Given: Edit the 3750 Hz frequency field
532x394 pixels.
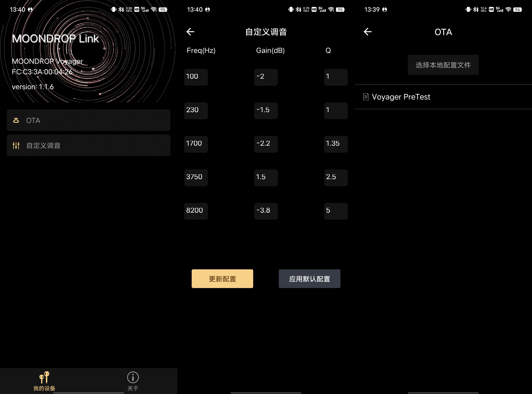Looking at the screenshot, I should (196, 178).
